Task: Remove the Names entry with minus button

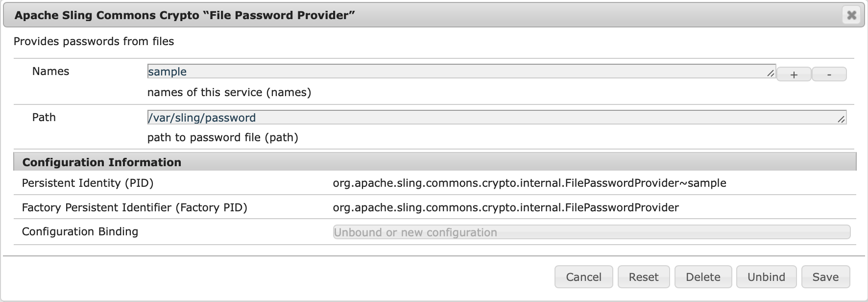Action: coord(829,75)
